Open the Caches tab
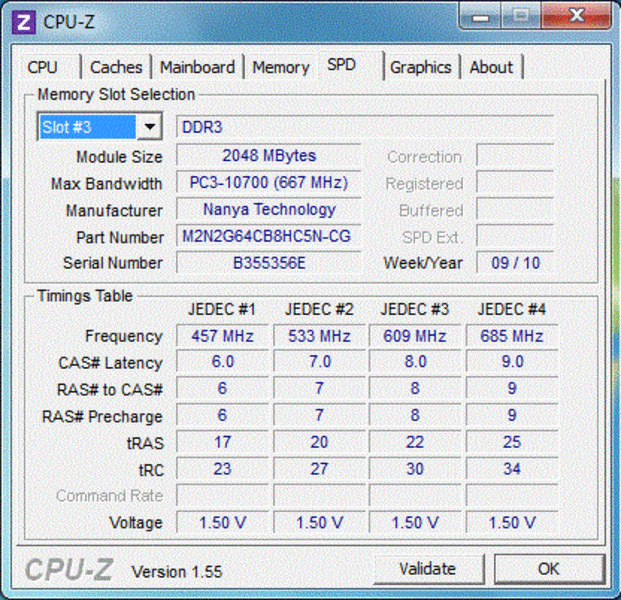621x600 pixels. (x=116, y=67)
